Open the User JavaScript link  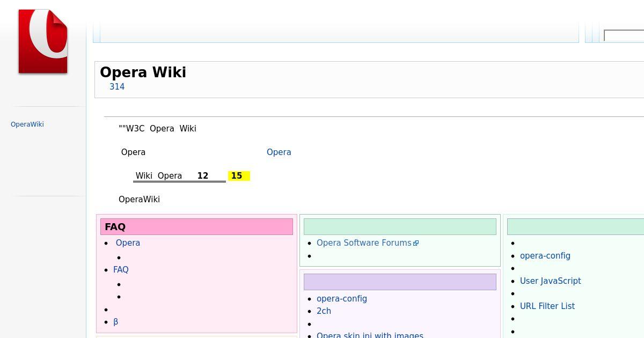(x=551, y=281)
